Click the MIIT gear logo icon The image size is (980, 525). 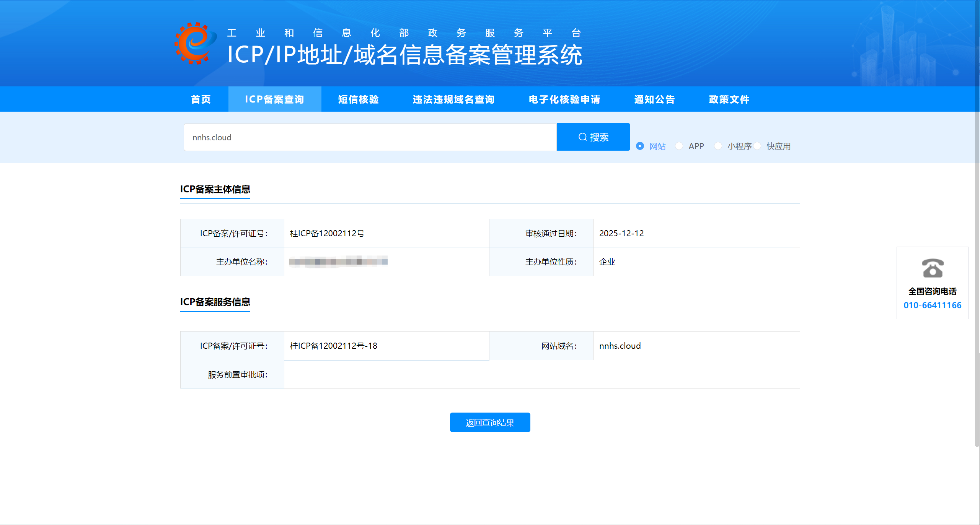point(195,43)
